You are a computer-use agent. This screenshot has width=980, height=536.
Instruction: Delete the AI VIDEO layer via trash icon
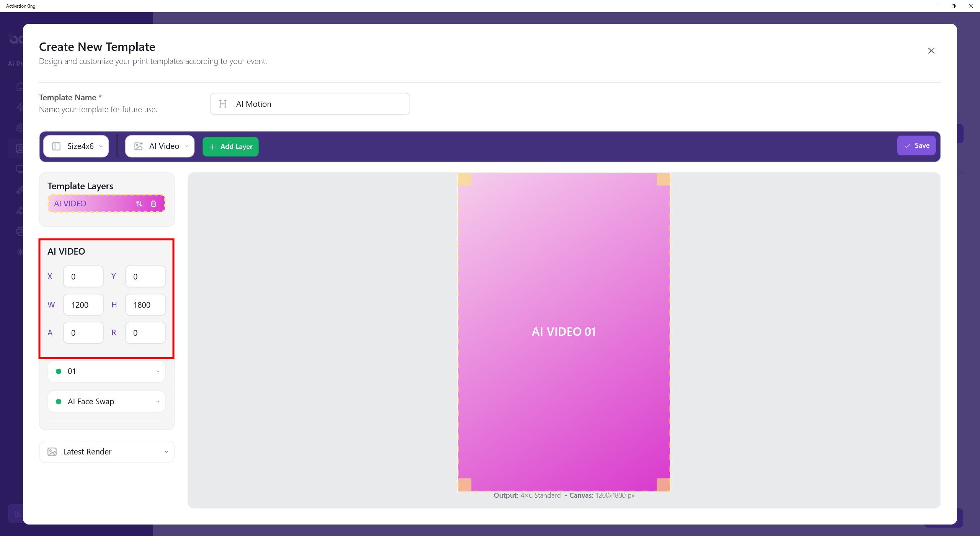[x=154, y=204]
